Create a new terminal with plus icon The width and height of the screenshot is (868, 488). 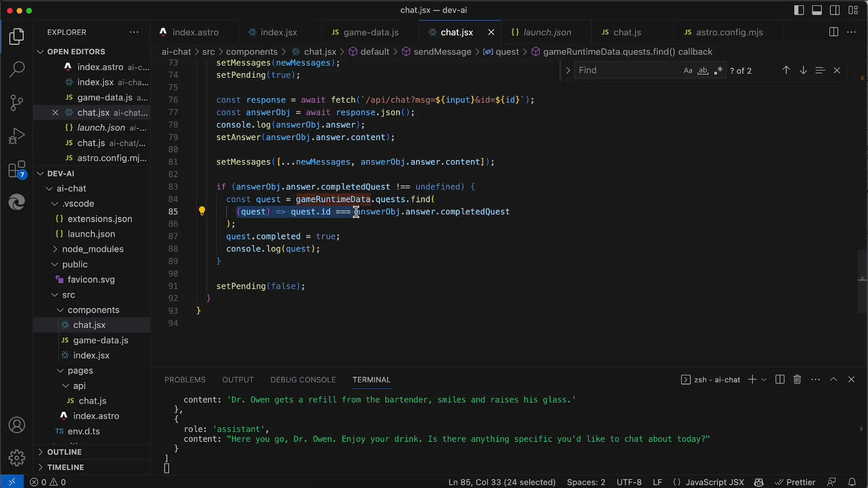(752, 379)
